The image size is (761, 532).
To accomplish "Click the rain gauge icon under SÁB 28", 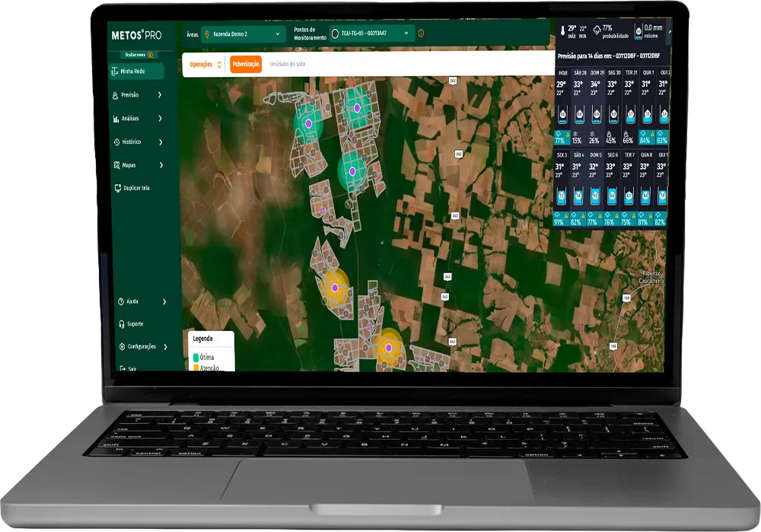I will tap(579, 114).
